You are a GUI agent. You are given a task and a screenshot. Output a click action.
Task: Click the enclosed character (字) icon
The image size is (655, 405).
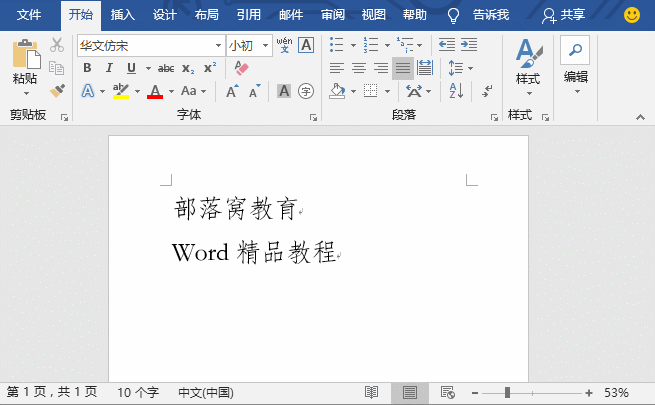(x=306, y=91)
